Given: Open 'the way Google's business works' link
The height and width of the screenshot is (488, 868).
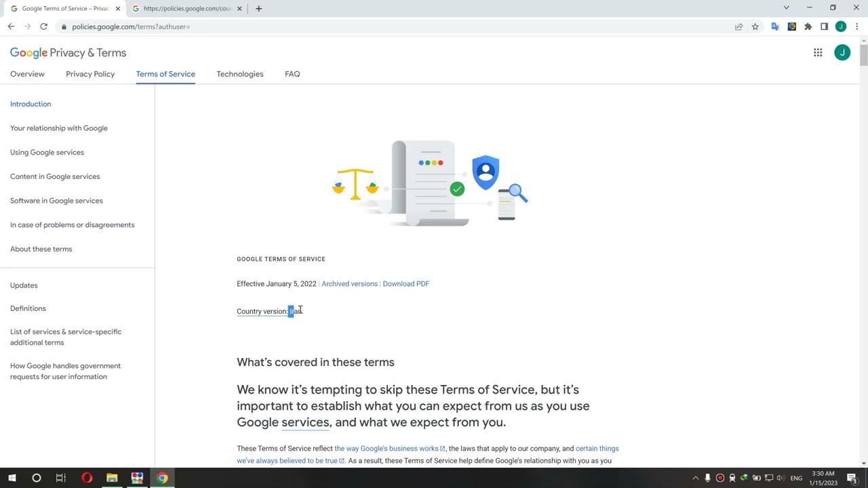Looking at the screenshot, I should [389, 449].
